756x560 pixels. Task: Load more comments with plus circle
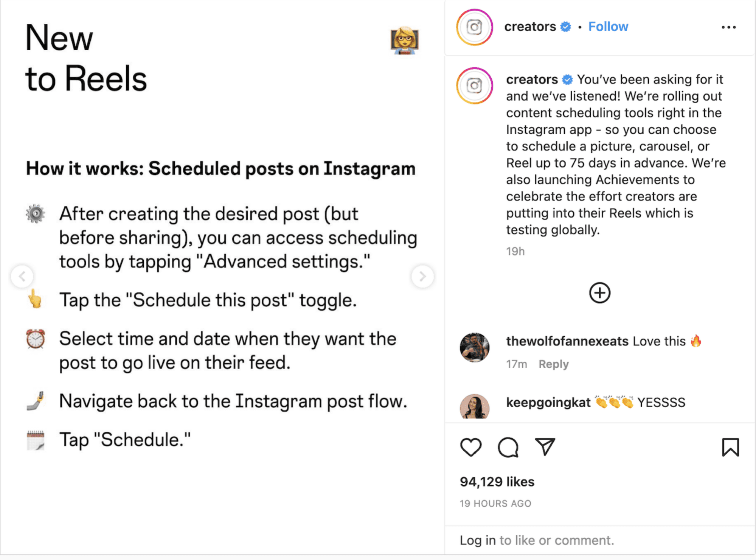[x=599, y=292]
